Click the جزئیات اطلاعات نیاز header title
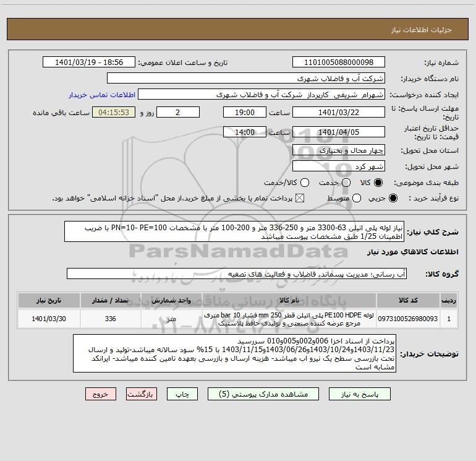Screen dimensions: 476x461 pos(422,30)
